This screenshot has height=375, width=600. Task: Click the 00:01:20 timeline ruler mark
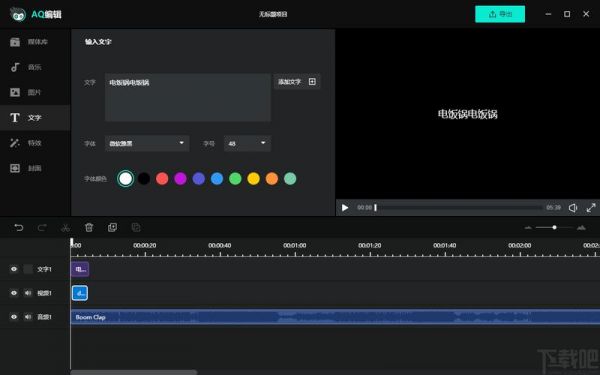[x=370, y=245]
